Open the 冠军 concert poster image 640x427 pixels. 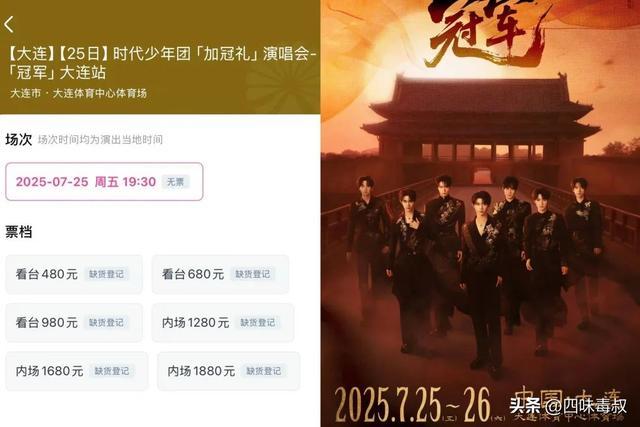coord(480,214)
